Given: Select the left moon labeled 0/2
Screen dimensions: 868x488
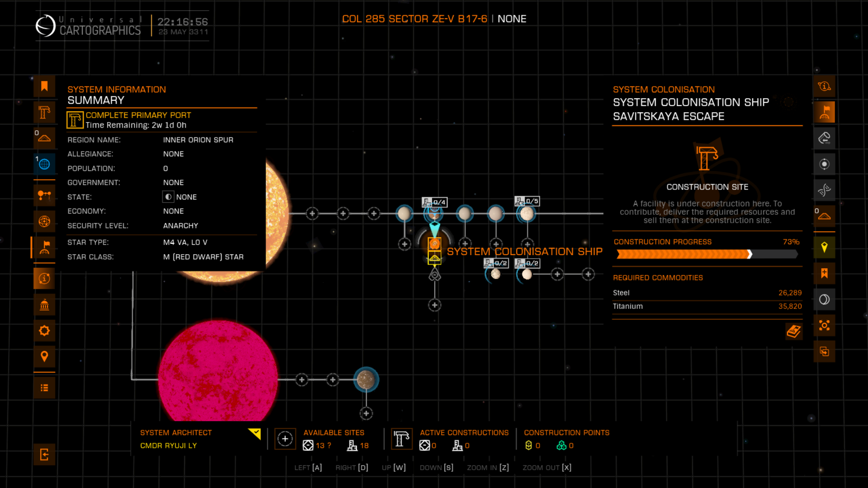Looking at the screenshot, I should coord(495,274).
